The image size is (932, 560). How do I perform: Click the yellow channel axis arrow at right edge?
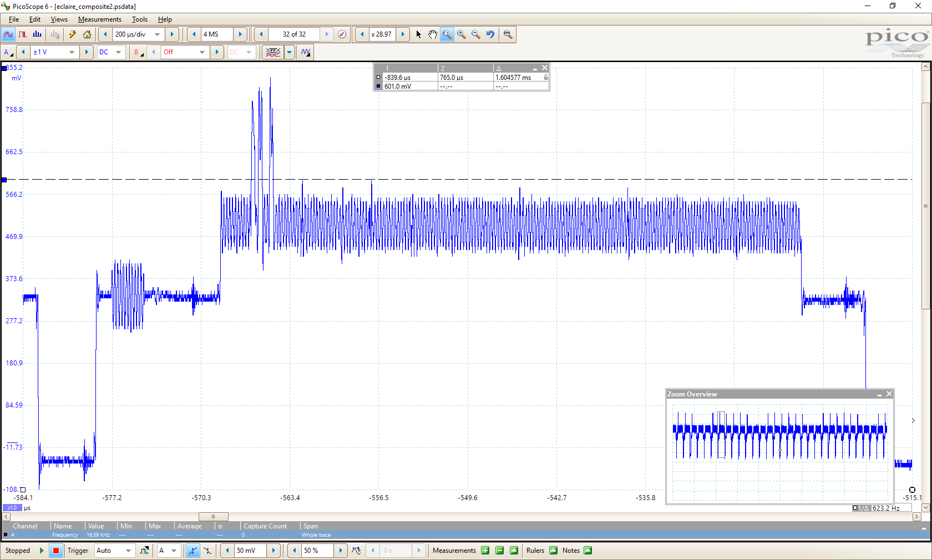pos(913,420)
